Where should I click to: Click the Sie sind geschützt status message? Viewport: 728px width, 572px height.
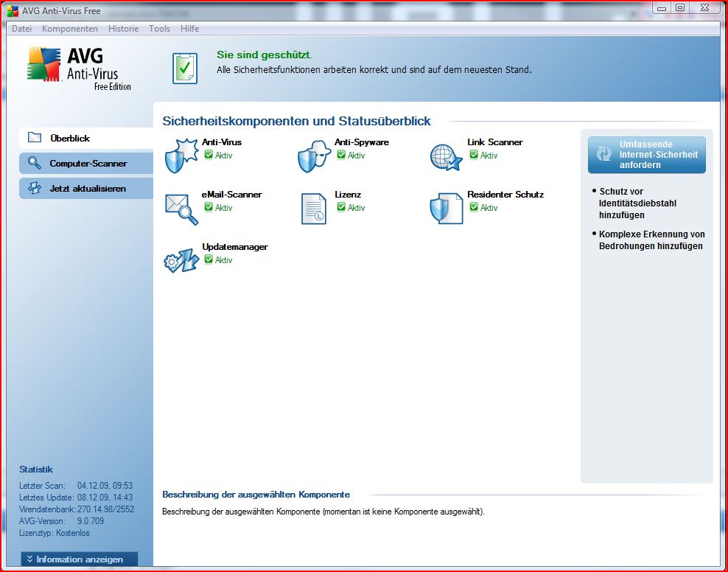(x=264, y=55)
